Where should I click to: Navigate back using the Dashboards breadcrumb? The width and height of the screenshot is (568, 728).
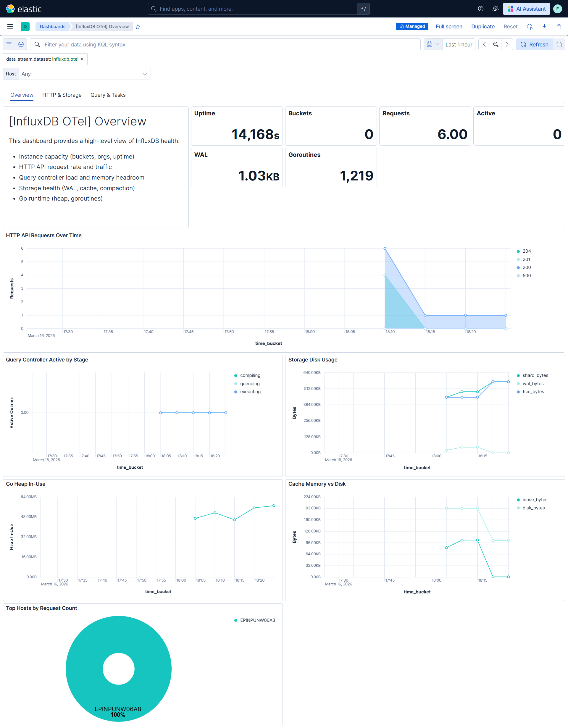(52, 27)
